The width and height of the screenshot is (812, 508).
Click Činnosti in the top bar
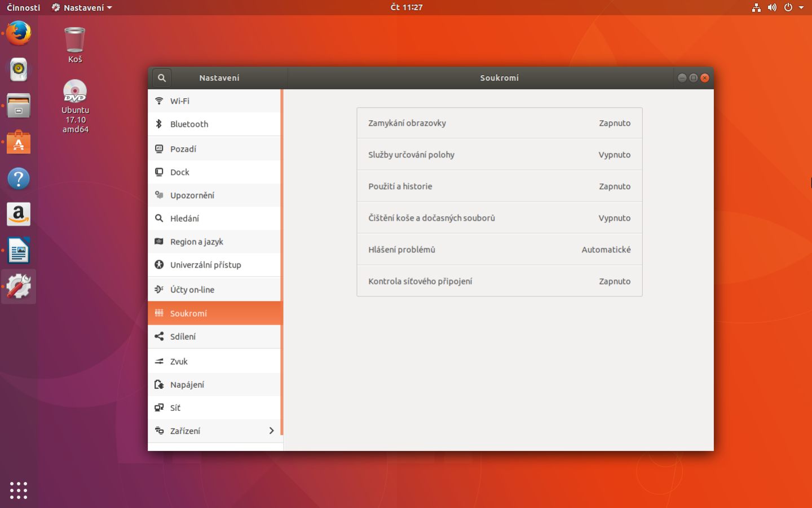(x=23, y=7)
